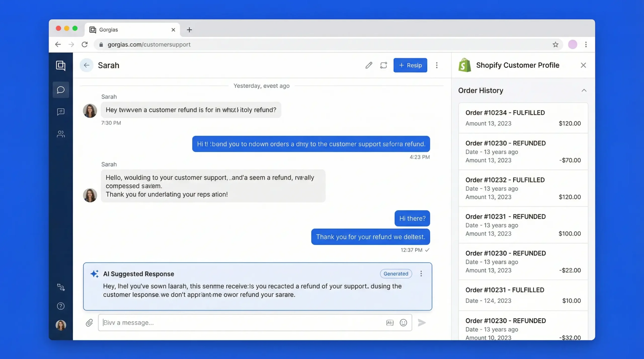The image size is (644, 359).
Task: Go back from Sarah's conversation
Action: pyautogui.click(x=87, y=65)
